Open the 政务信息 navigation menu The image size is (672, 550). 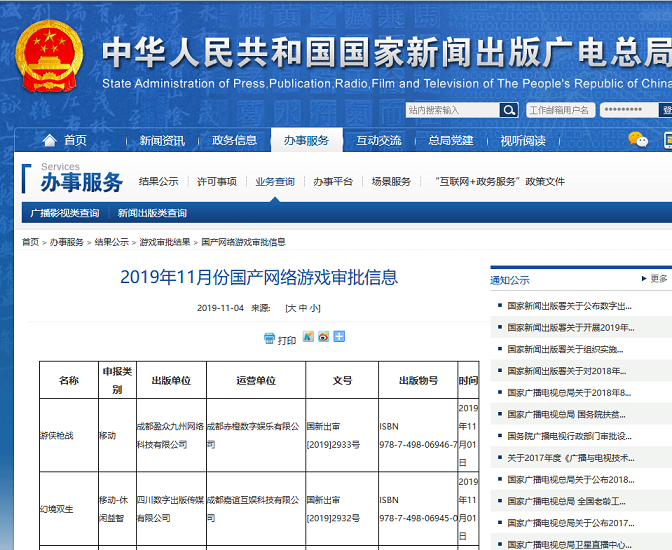tap(234, 140)
